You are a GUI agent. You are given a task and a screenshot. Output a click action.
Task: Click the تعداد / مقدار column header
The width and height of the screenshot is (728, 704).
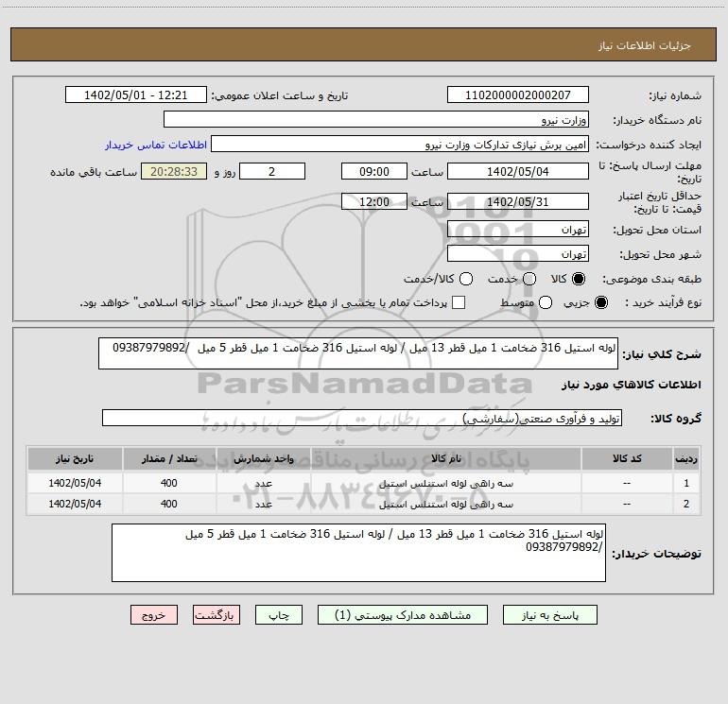pyautogui.click(x=169, y=458)
